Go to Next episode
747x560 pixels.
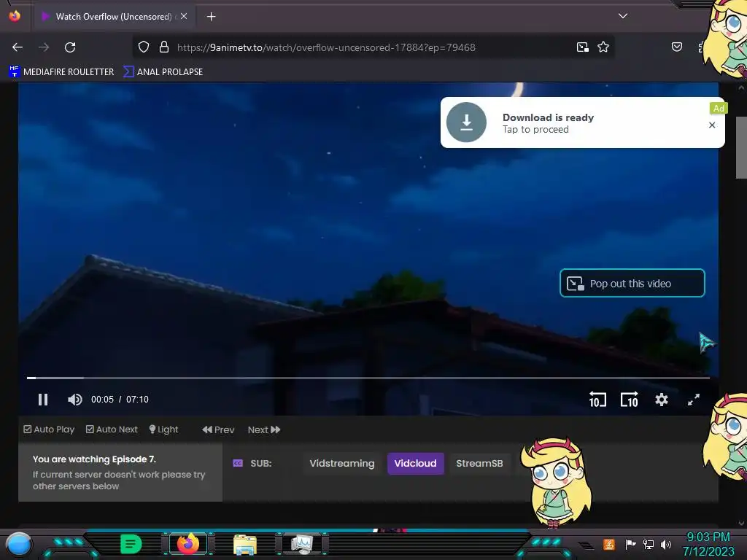click(264, 429)
